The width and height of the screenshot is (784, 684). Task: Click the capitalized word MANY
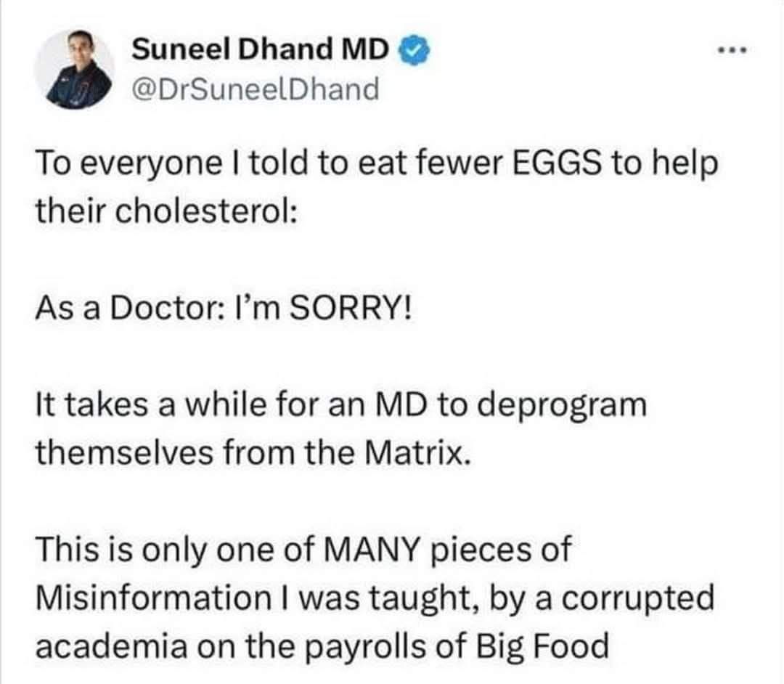pyautogui.click(x=372, y=550)
